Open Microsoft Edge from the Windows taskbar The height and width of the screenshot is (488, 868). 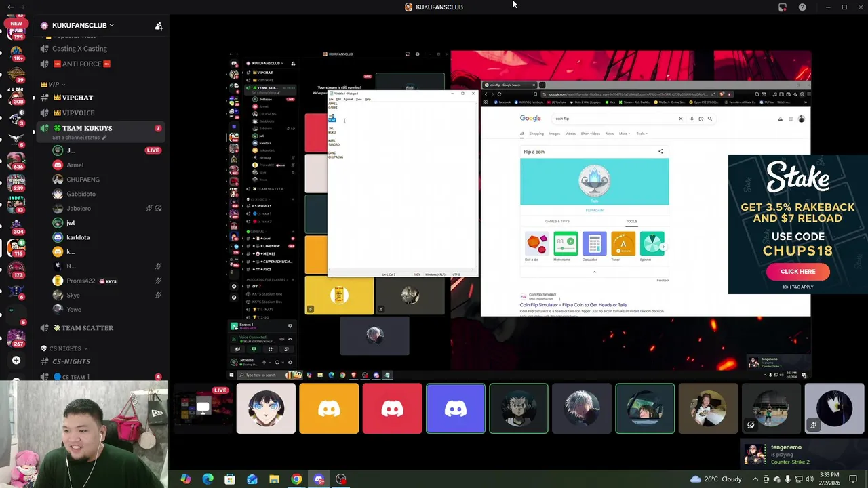pos(208,479)
